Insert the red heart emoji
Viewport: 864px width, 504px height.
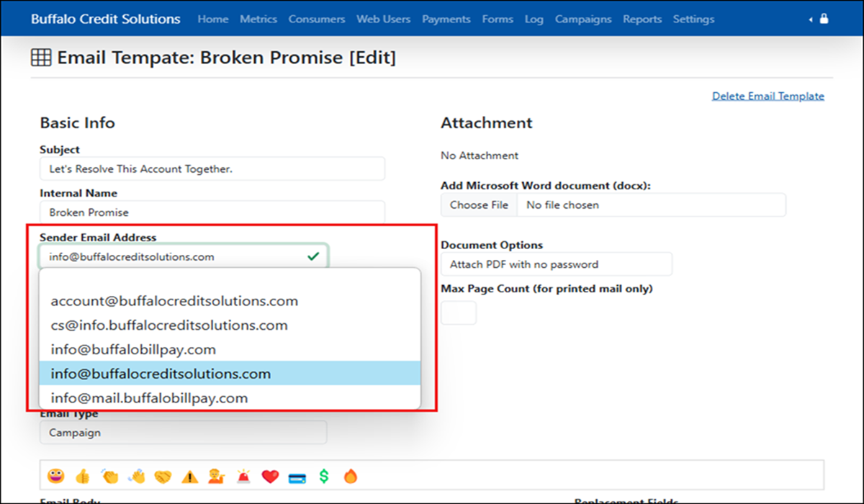point(270,476)
